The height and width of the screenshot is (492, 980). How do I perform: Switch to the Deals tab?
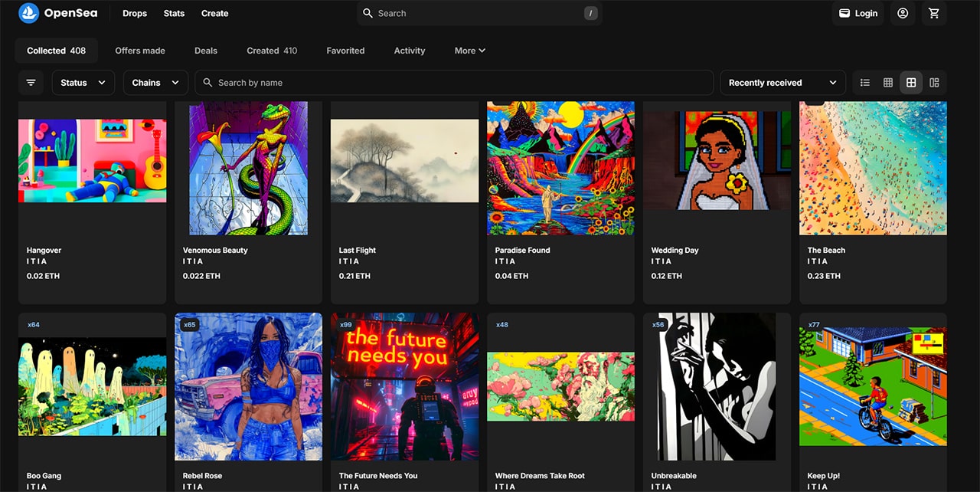point(206,51)
